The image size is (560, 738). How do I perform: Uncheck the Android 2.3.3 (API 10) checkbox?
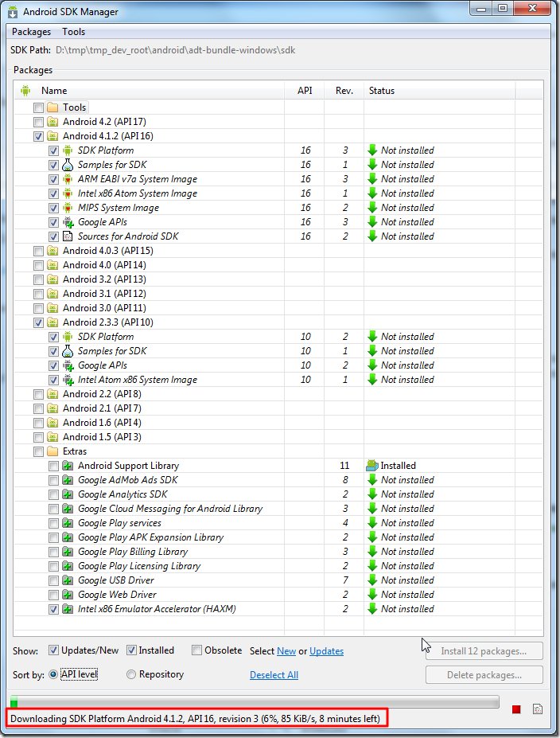(x=38, y=323)
